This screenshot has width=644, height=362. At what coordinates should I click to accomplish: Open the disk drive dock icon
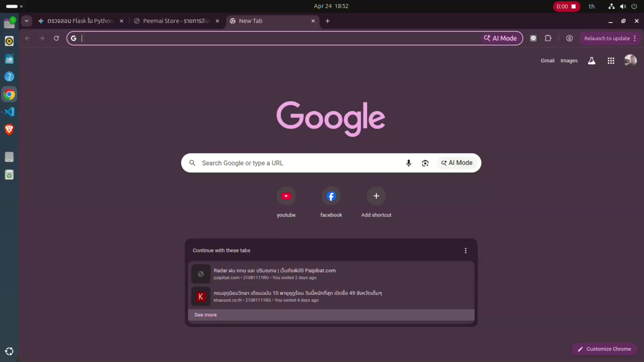(x=9, y=157)
